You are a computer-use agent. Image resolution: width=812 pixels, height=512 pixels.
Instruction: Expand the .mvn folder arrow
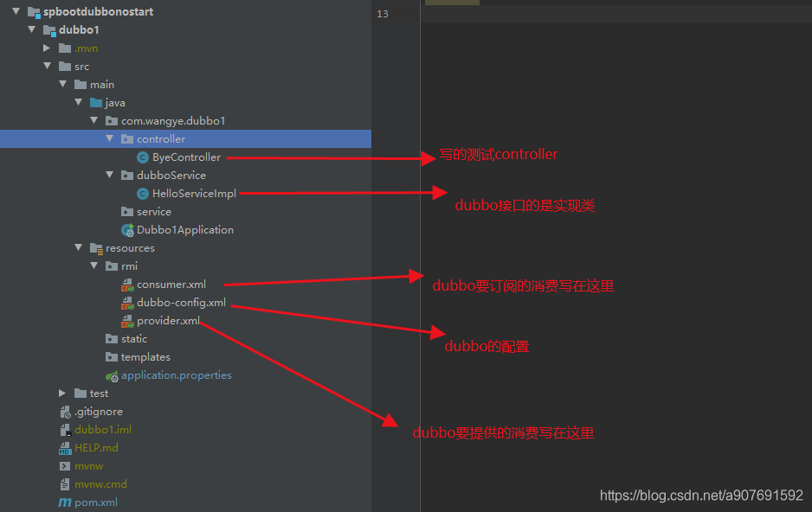(x=47, y=48)
